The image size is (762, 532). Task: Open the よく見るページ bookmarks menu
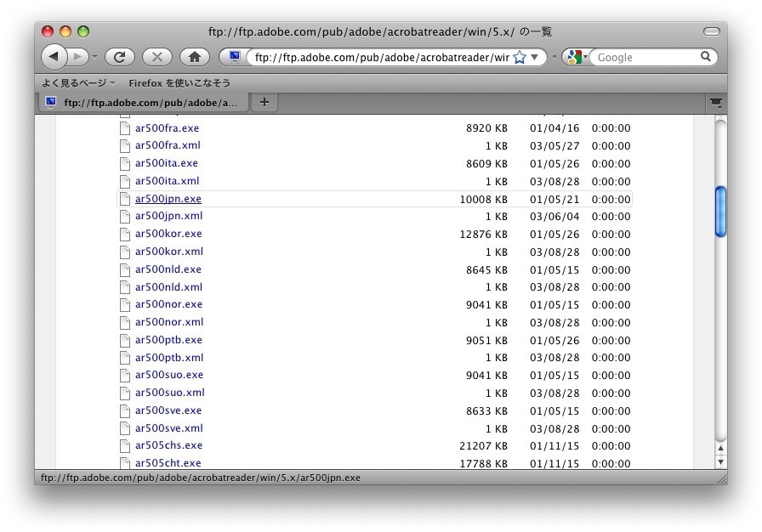(x=78, y=83)
